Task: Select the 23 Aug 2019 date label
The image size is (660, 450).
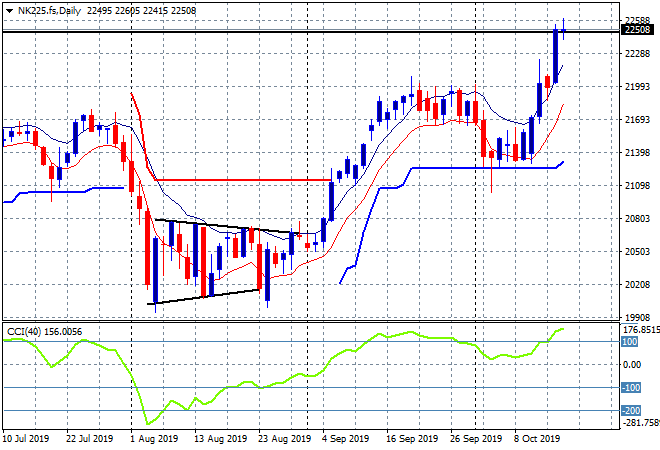Action: pyautogui.click(x=285, y=439)
